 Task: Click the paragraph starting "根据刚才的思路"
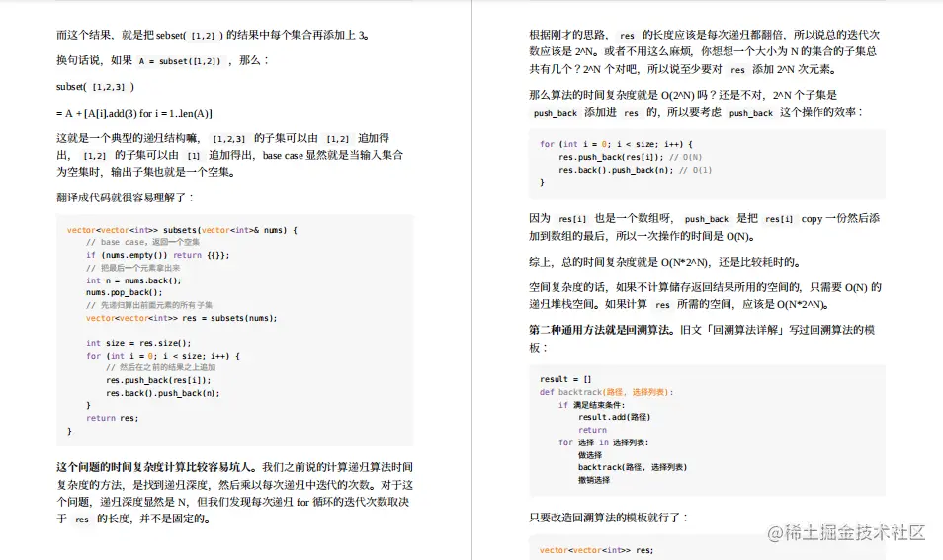[x=704, y=51]
